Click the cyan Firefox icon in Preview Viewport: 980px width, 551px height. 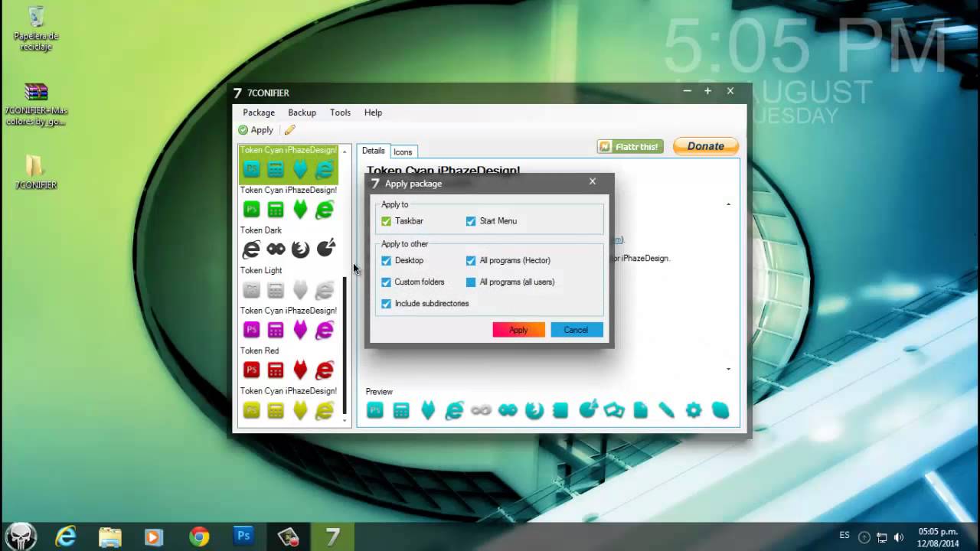(x=534, y=410)
